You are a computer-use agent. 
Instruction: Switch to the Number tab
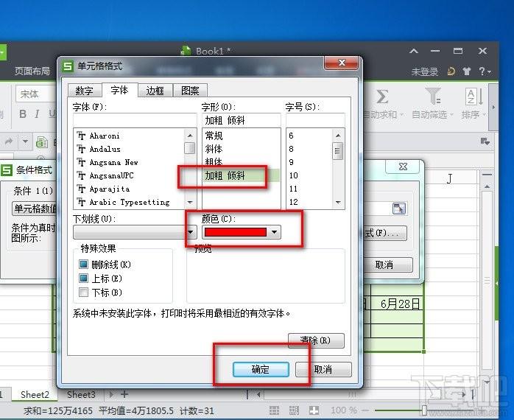[84, 91]
